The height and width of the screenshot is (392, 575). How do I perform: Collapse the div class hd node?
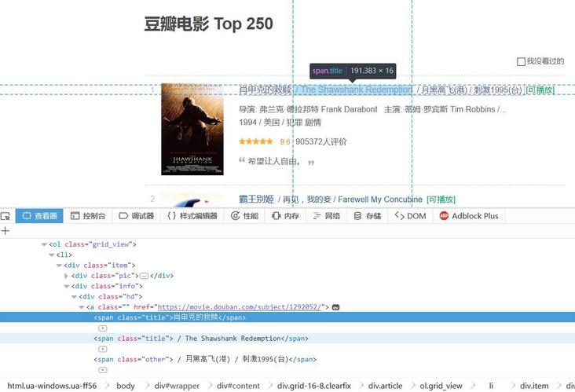(x=74, y=296)
